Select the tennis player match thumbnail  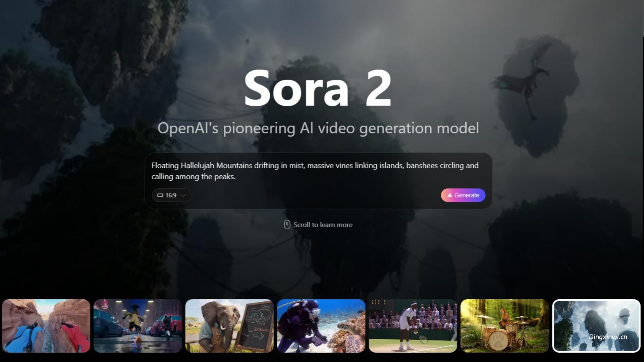click(x=413, y=326)
